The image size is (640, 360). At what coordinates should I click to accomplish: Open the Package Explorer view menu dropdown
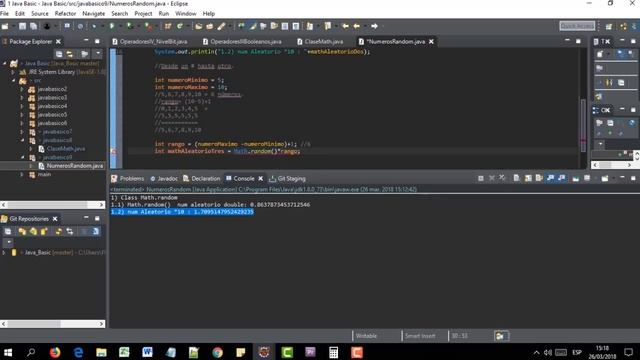tap(98, 54)
